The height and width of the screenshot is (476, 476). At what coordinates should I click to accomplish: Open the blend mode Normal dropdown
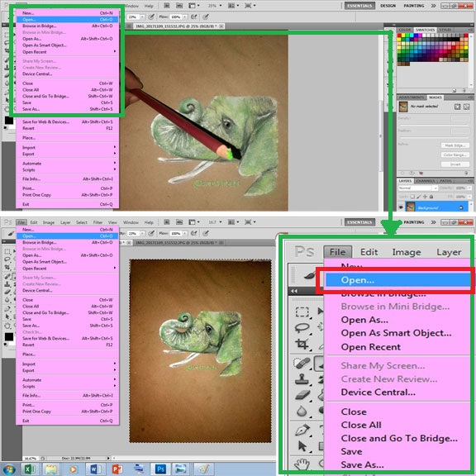click(418, 188)
